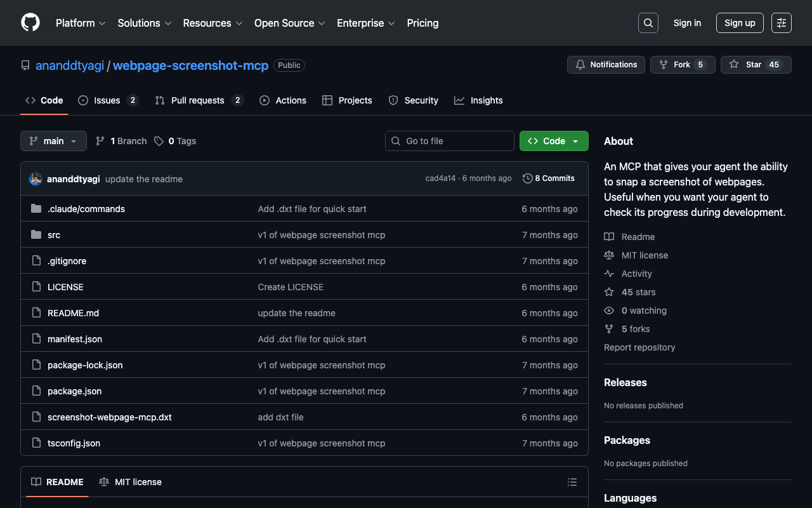Expand the main branch dropdown
Image resolution: width=812 pixels, height=508 pixels.
[x=53, y=141]
